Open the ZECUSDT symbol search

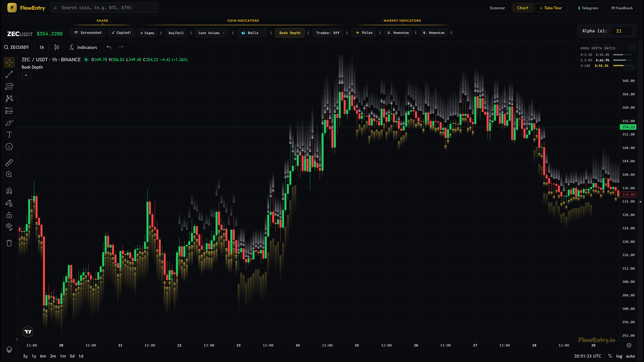16,47
